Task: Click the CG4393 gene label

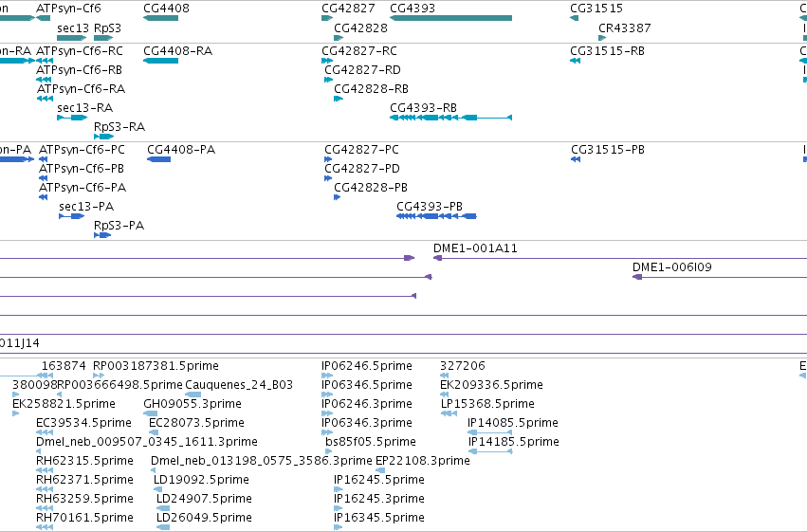Action: tap(413, 9)
